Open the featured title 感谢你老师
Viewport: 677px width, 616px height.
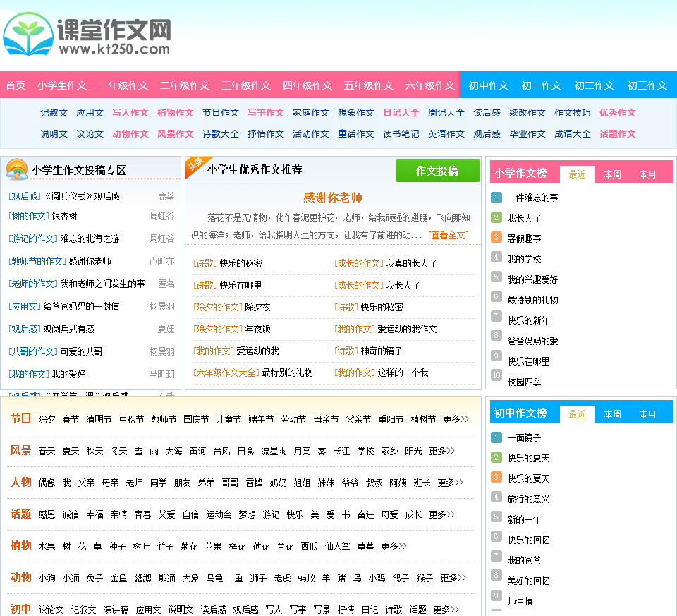click(332, 198)
